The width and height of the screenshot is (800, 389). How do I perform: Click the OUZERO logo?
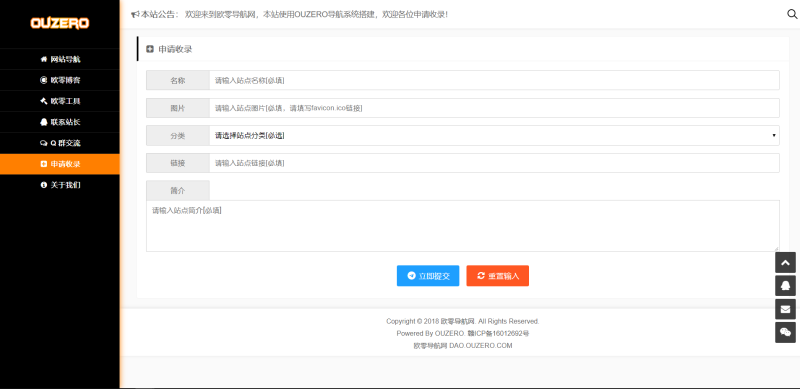60,23
